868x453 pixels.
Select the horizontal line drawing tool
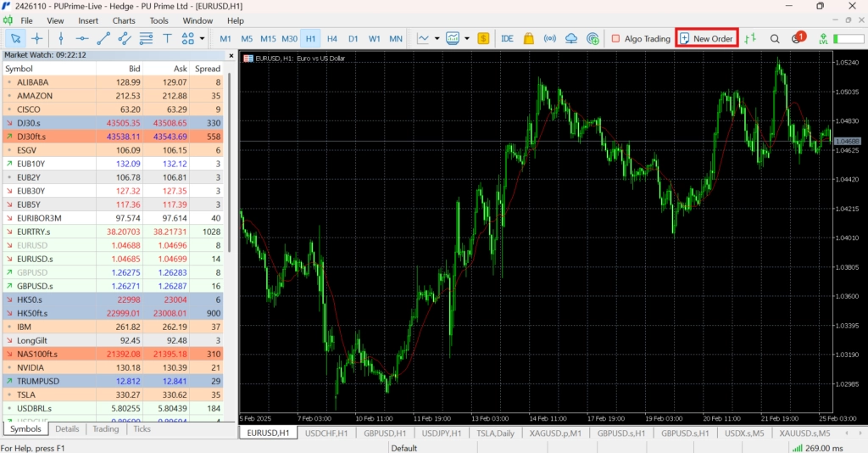pyautogui.click(x=82, y=39)
